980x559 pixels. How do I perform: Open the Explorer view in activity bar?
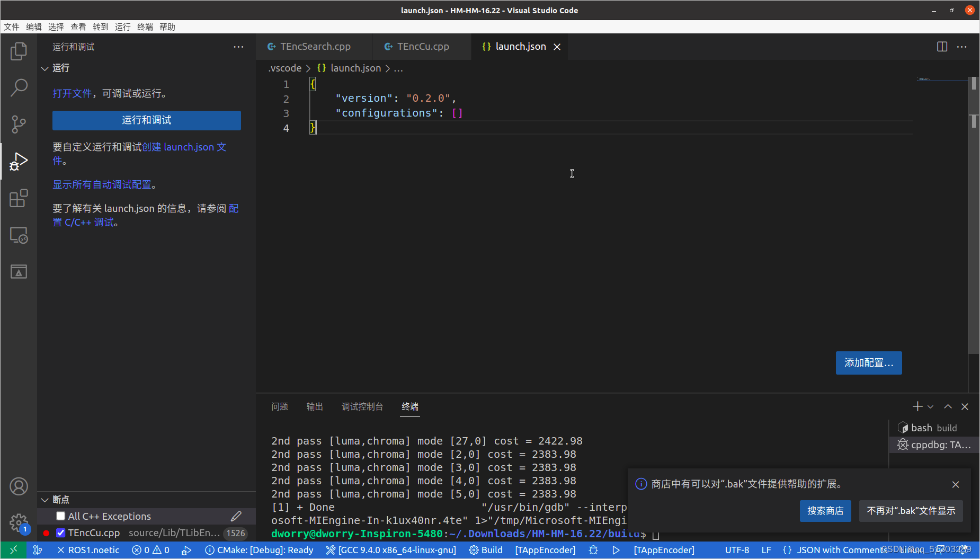(x=19, y=51)
